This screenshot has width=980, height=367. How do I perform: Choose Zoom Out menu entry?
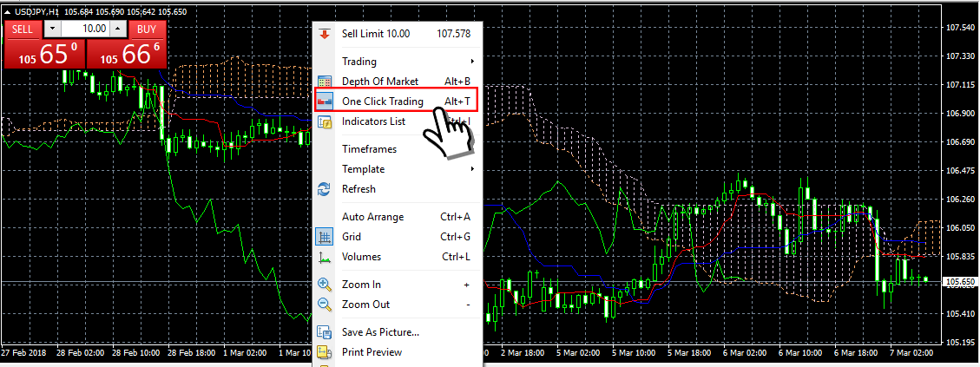398,305
